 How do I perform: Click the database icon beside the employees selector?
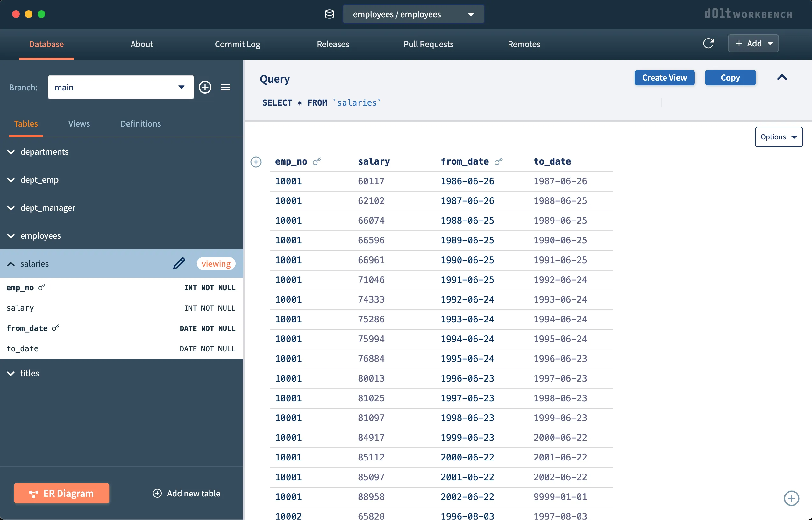[329, 14]
